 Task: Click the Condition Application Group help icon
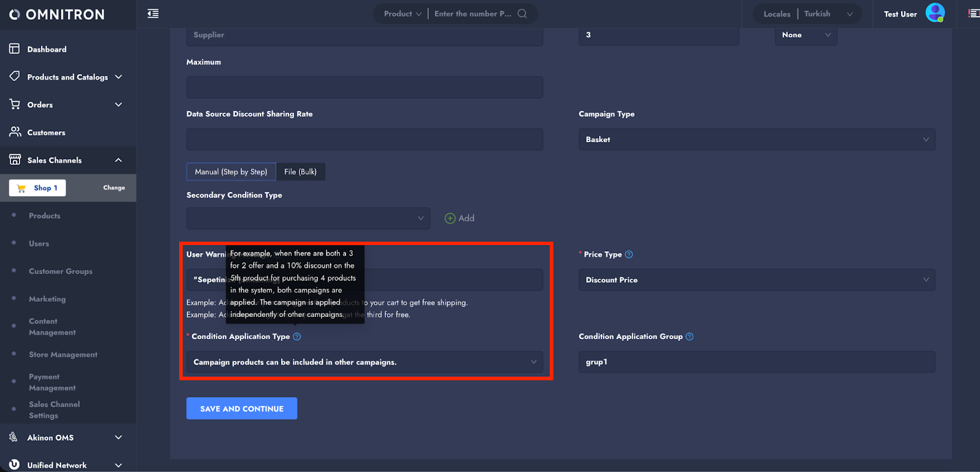(689, 337)
